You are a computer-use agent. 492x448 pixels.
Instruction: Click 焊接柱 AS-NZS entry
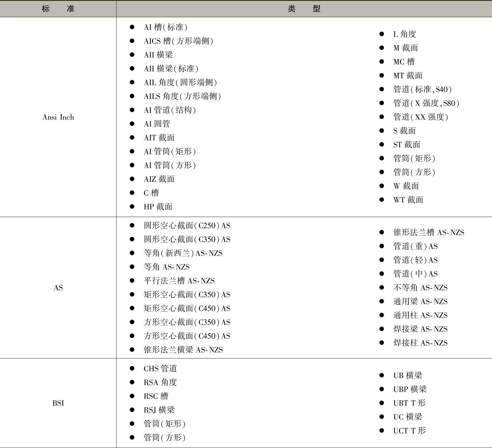click(420, 343)
